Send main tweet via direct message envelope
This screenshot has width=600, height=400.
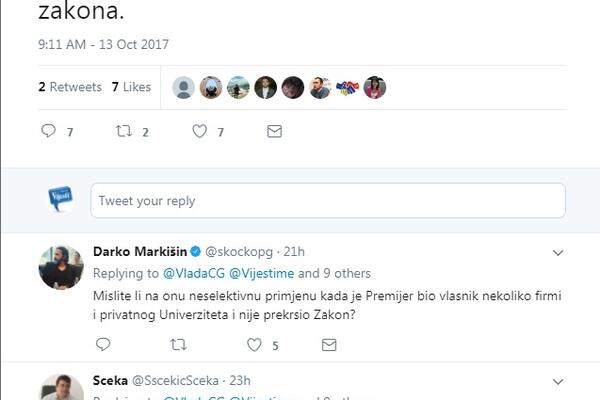[274, 131]
